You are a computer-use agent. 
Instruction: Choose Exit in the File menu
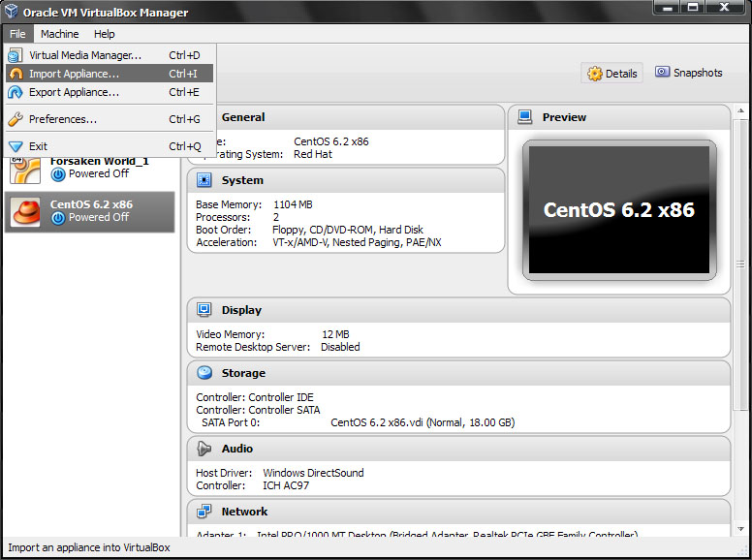(x=110, y=146)
